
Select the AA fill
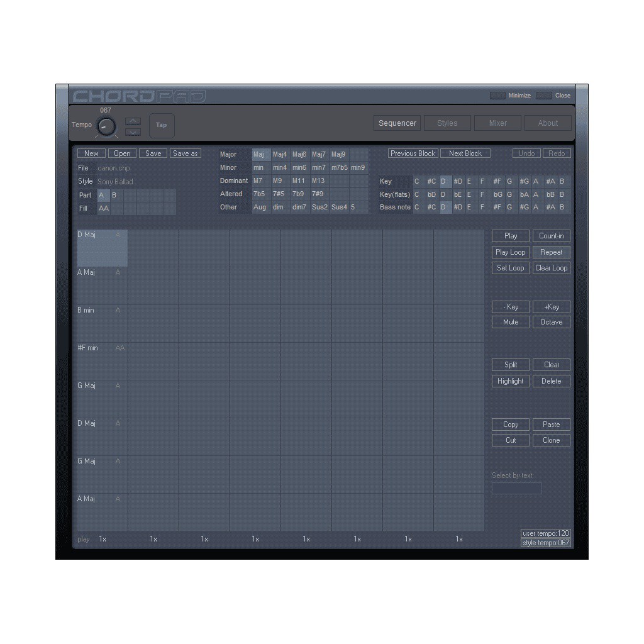click(x=103, y=208)
